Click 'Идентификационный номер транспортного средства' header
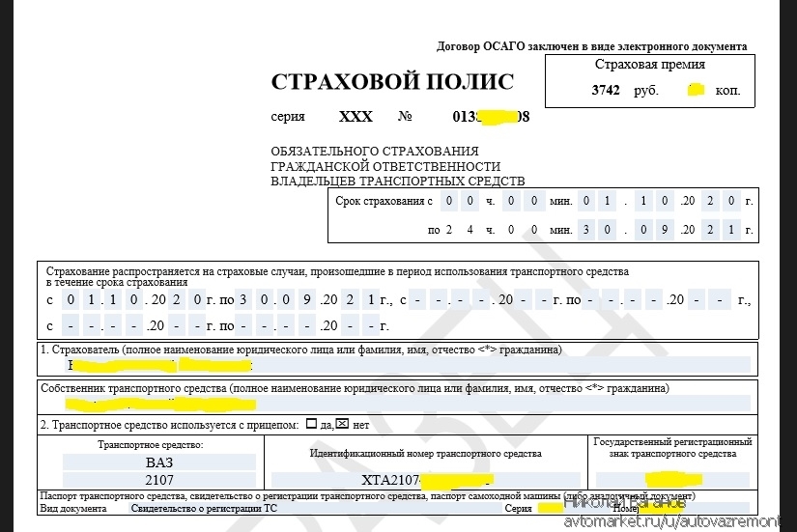The width and height of the screenshot is (797, 532). click(426, 453)
